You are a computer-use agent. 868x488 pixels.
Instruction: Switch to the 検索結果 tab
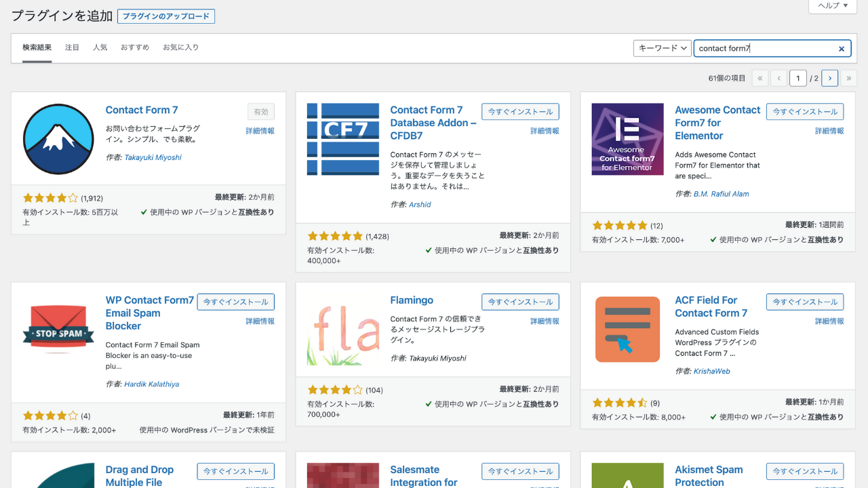click(x=37, y=47)
